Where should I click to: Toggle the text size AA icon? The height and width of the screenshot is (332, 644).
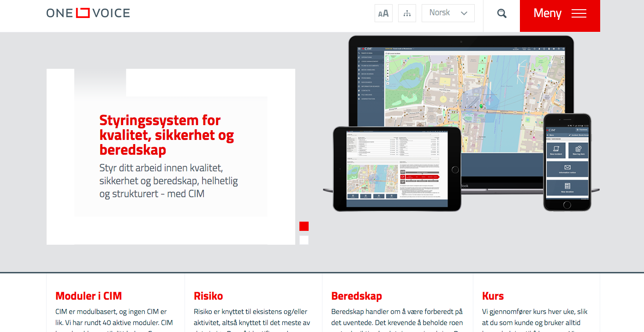click(383, 13)
